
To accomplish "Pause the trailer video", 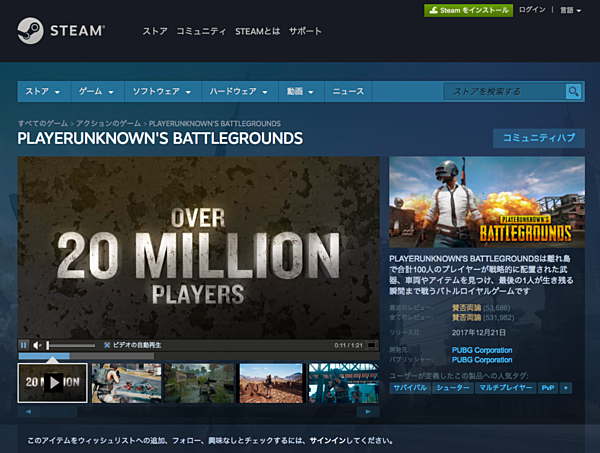I will click(23, 345).
